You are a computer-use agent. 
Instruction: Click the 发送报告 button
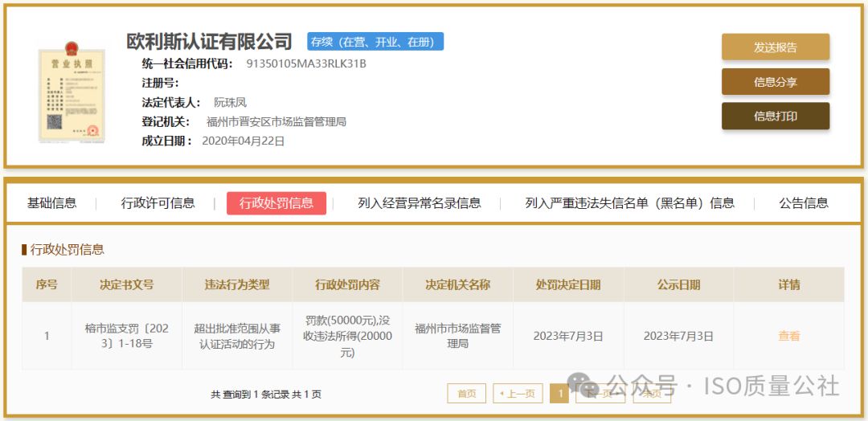click(x=775, y=47)
